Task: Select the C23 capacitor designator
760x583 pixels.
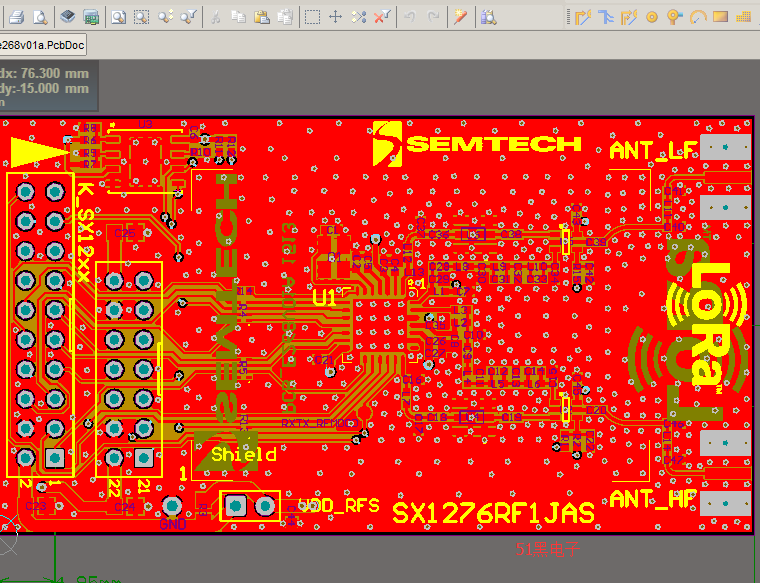Action: (36, 506)
